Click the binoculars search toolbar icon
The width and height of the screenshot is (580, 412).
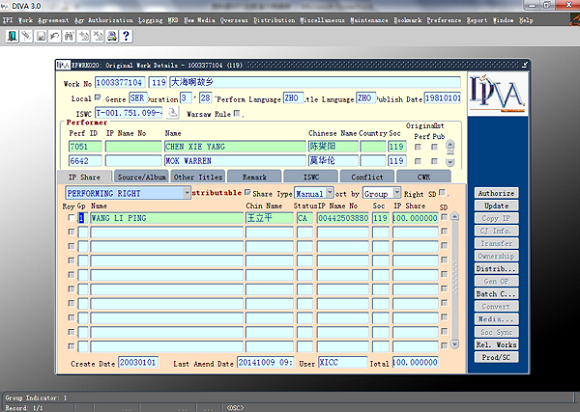click(x=69, y=36)
